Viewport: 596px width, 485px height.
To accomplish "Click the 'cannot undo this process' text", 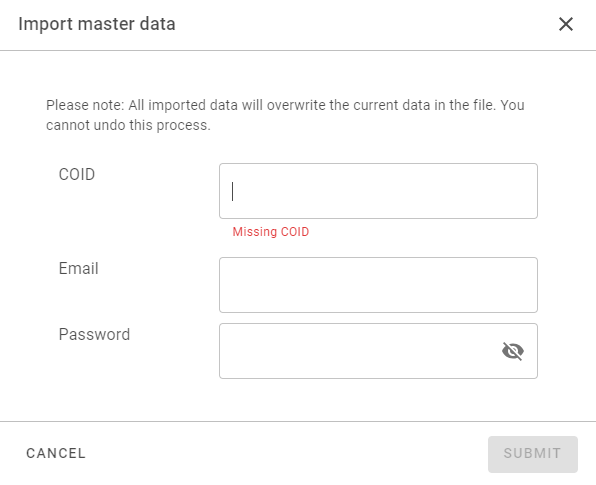I will click(128, 125).
